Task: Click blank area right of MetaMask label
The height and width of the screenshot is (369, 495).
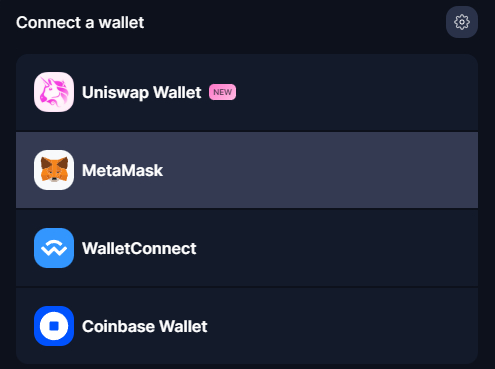Action: tap(320, 170)
